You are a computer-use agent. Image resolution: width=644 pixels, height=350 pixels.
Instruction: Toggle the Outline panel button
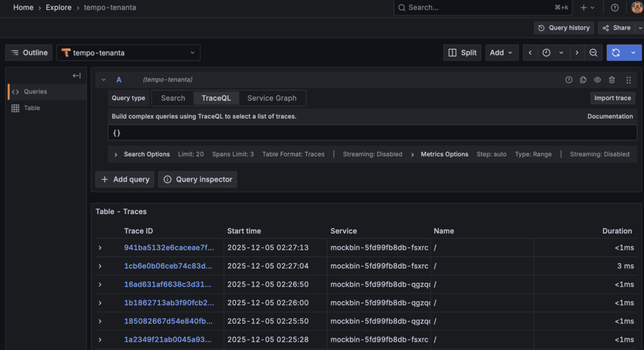(29, 53)
